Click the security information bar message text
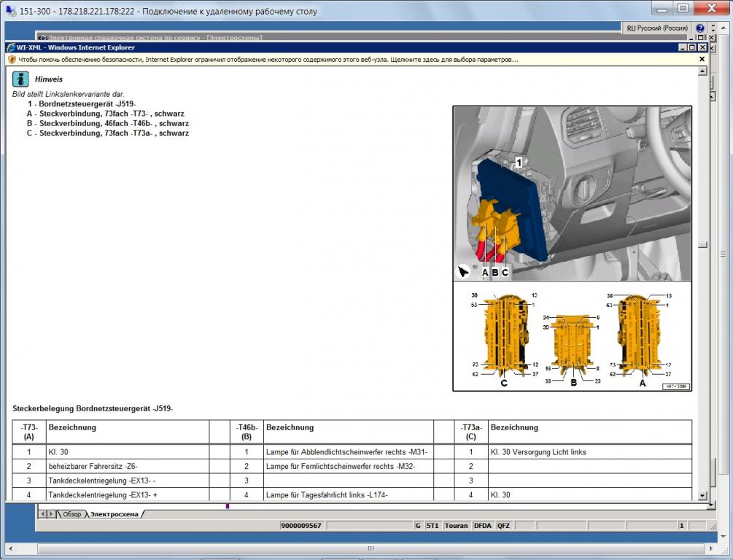The height and width of the screenshot is (560, 733). pos(268,60)
